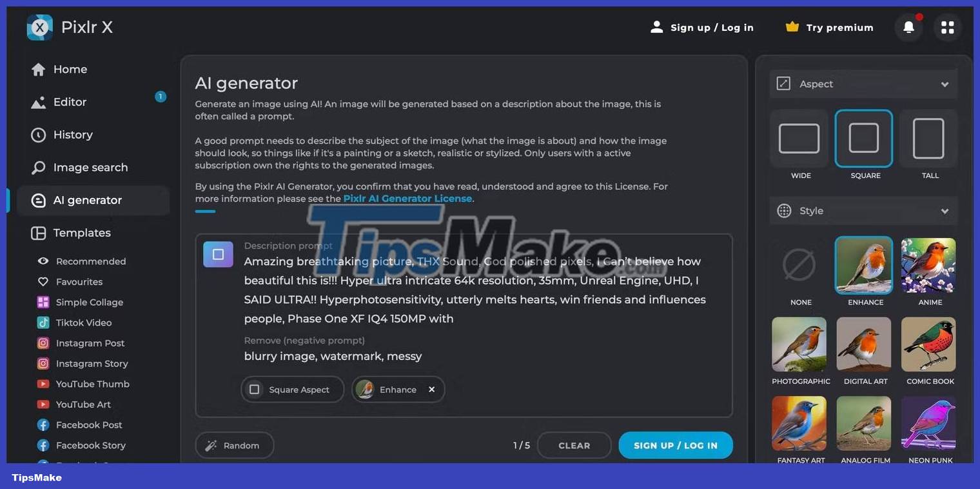Open the Pixlr AI Generator License link
Screen dimensions: 980x489
click(x=407, y=199)
